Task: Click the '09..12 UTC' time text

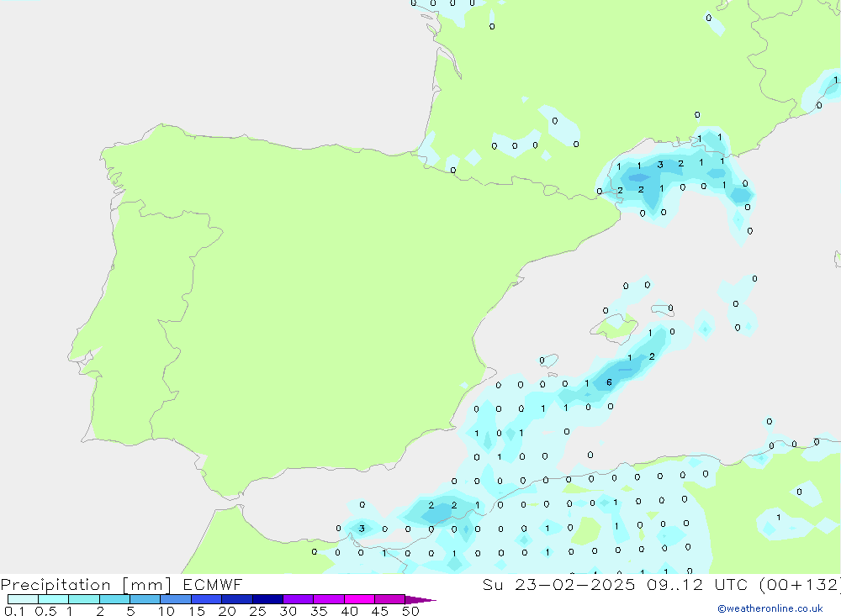Action: click(x=697, y=585)
